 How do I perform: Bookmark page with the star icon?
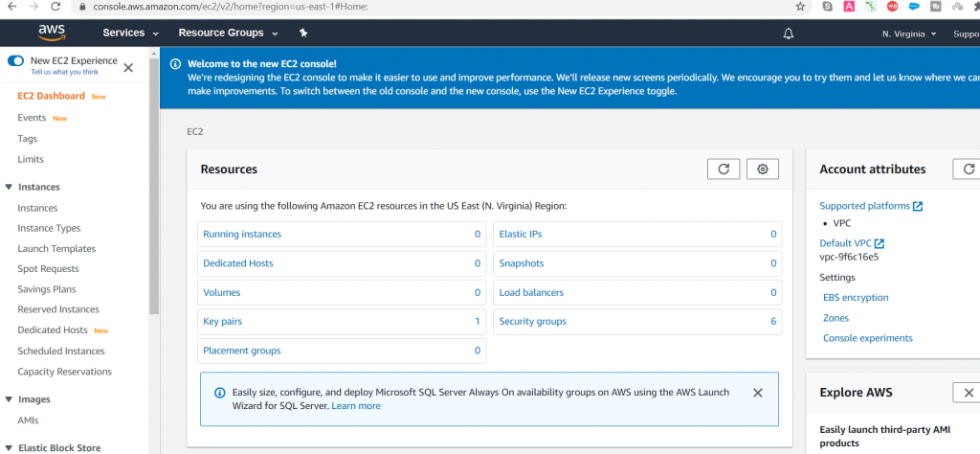pos(800,6)
